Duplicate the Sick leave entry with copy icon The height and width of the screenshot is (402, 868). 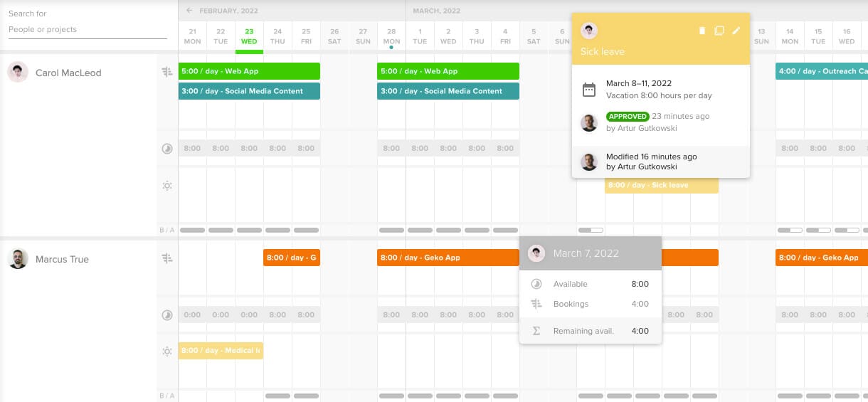tap(719, 31)
